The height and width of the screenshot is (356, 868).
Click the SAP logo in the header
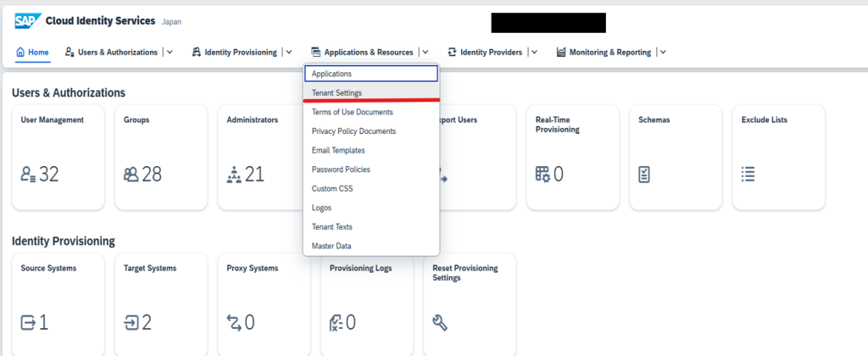27,20
